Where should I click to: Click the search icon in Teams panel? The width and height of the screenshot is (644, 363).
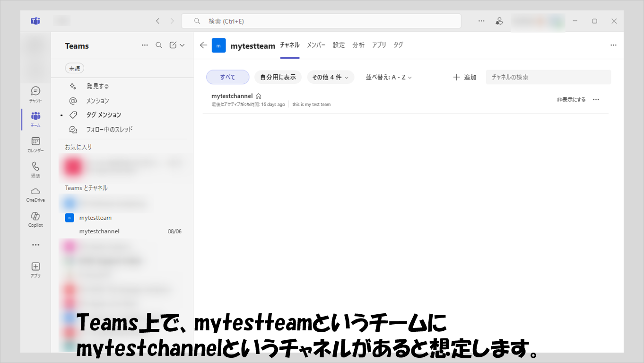159,45
